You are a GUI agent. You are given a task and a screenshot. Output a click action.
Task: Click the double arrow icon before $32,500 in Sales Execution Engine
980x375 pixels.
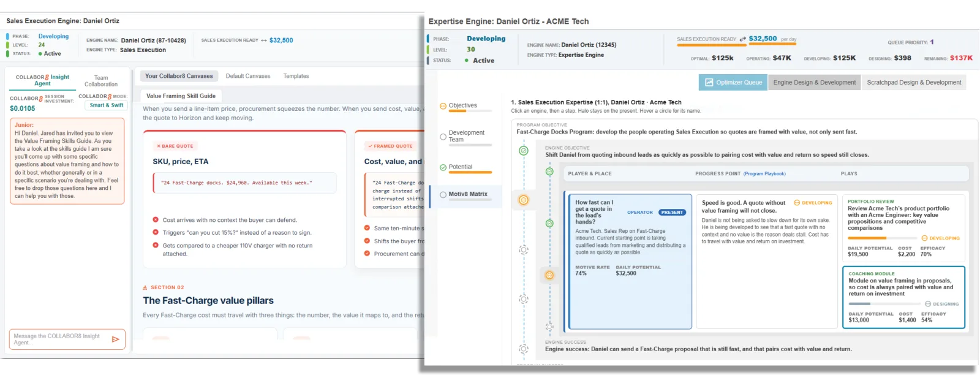(264, 40)
